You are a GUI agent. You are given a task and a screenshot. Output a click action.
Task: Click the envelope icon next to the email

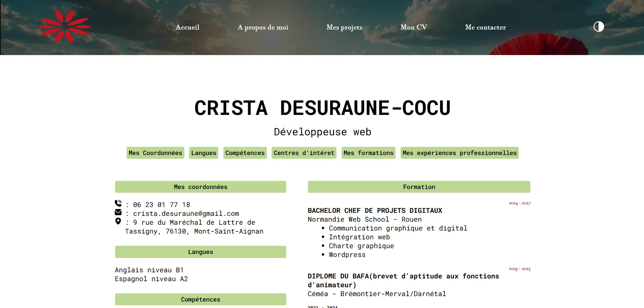(x=118, y=212)
